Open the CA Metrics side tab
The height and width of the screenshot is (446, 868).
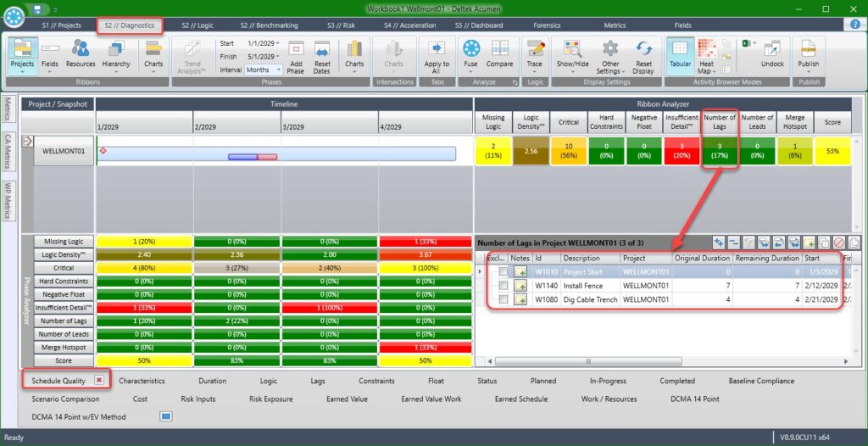[x=8, y=151]
